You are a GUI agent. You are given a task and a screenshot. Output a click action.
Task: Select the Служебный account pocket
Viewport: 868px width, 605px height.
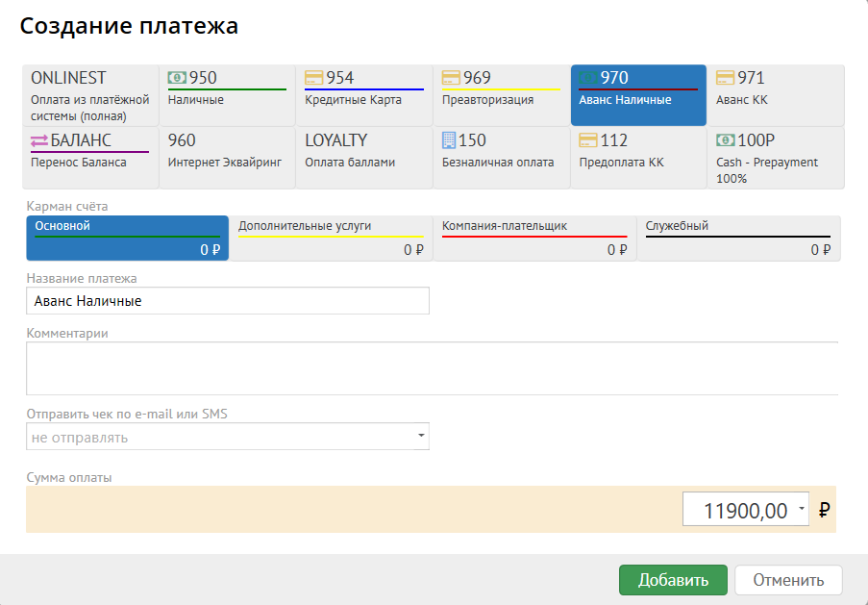pyautogui.click(x=738, y=239)
